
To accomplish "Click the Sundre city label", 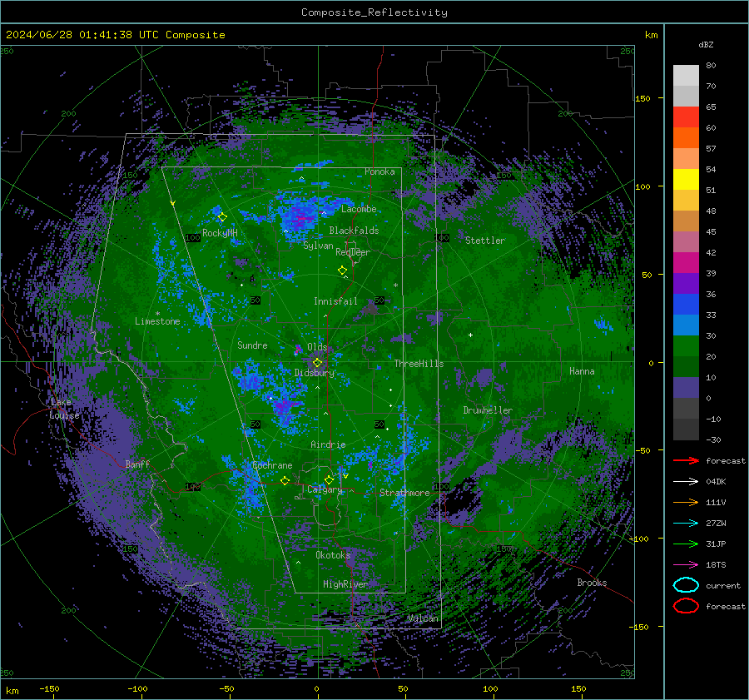I will tap(252, 345).
